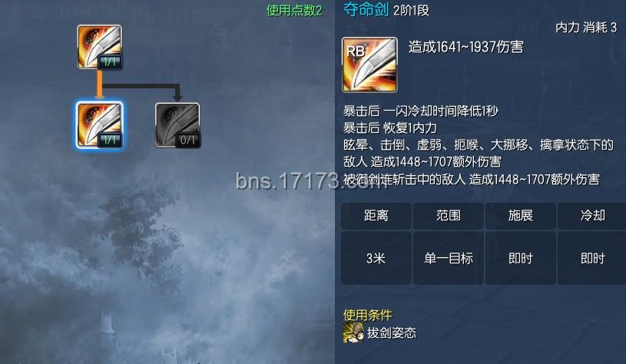Image resolution: width=626 pixels, height=364 pixels.
Task: Click the 使用条件 heading
Action: pos(368,315)
